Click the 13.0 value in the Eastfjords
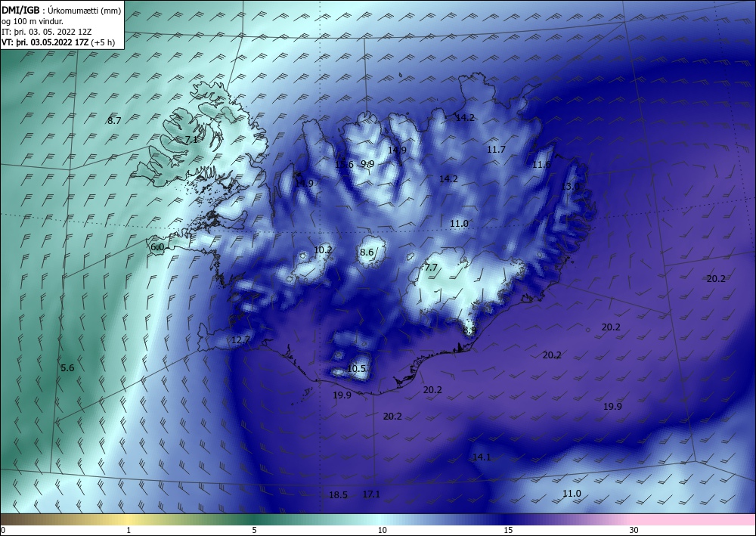Screen dimensions: 756x536 [x=570, y=186]
